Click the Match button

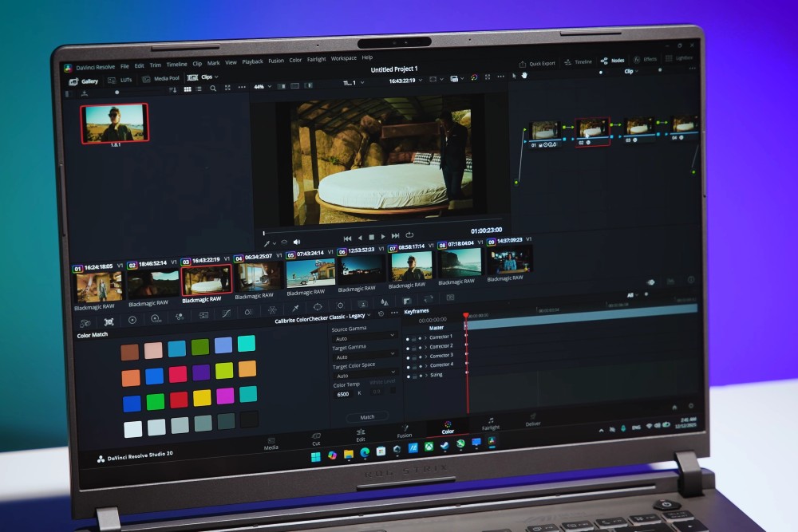pos(367,416)
